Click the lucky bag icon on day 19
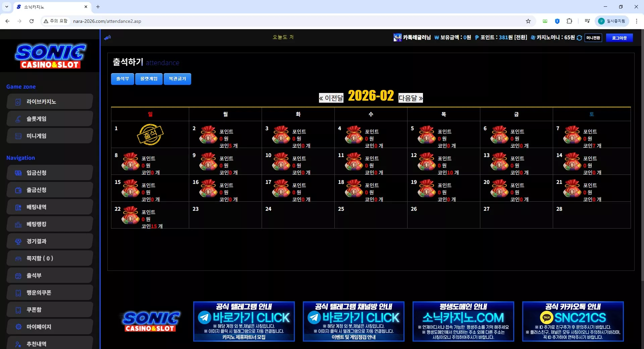Screen dimensions: 644x349 [427, 188]
